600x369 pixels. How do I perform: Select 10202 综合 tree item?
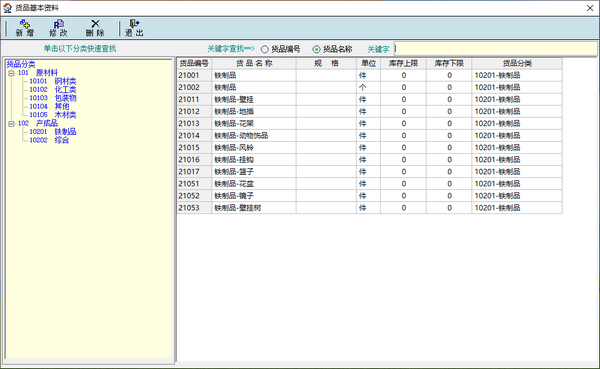coord(49,140)
